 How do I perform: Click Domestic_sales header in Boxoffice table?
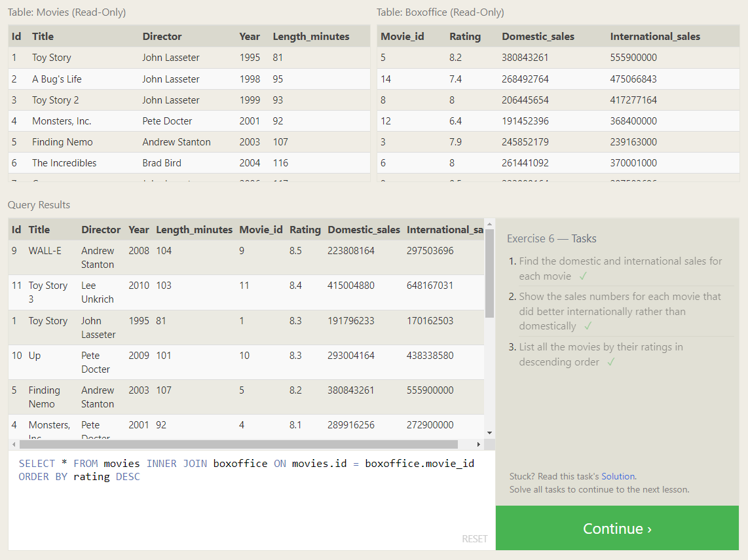pos(538,37)
